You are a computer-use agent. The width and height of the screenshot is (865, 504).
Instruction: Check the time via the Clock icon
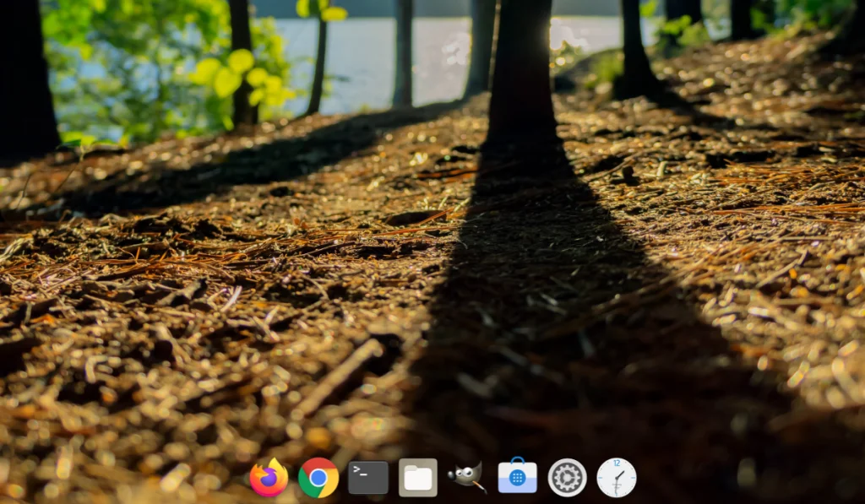[617, 477]
